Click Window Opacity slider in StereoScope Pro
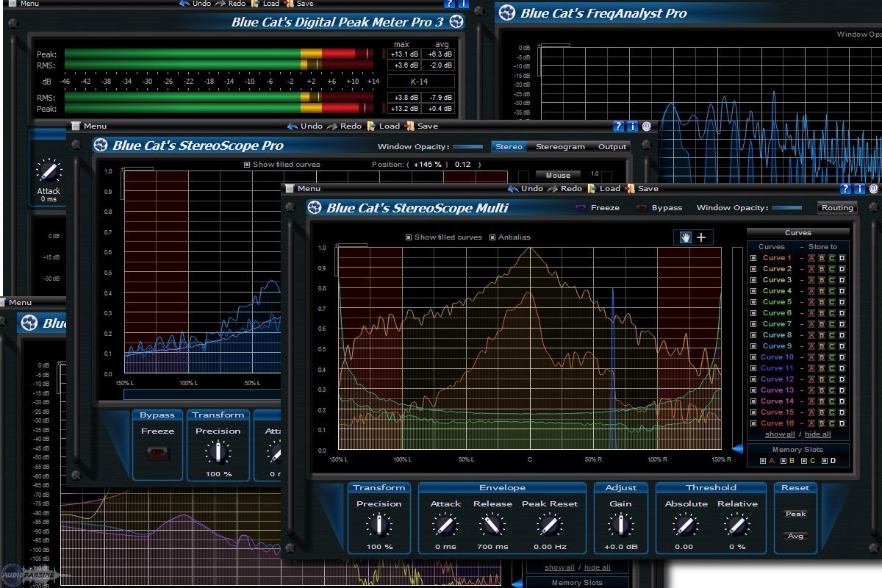Image resolution: width=882 pixels, height=588 pixels. (x=468, y=147)
